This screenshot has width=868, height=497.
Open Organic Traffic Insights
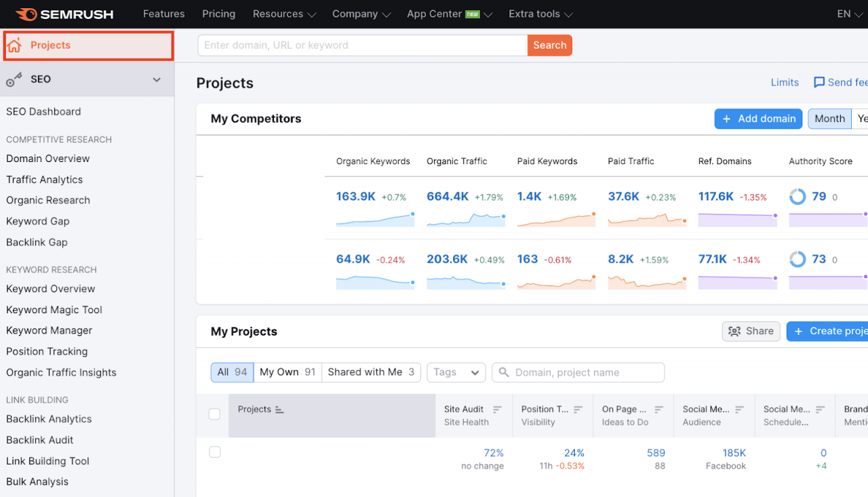tap(62, 373)
